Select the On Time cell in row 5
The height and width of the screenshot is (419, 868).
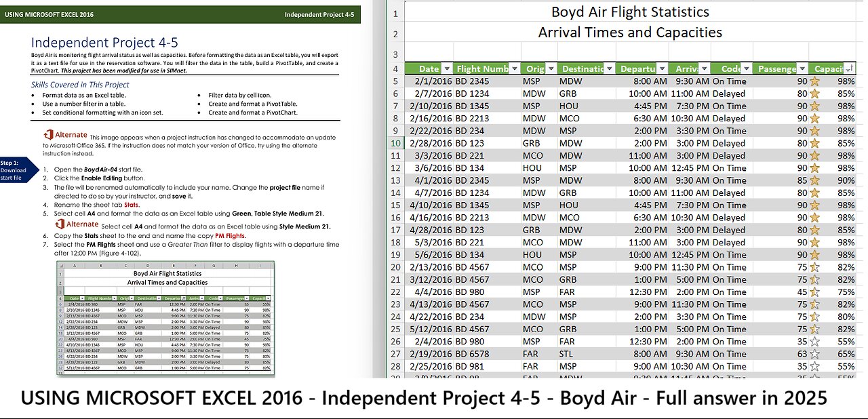click(x=732, y=81)
